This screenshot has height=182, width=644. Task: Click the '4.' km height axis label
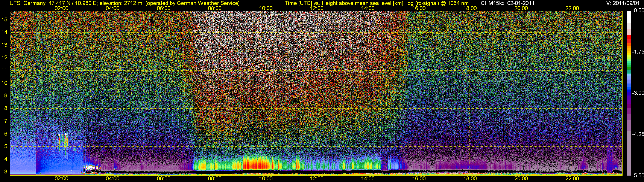6,159
